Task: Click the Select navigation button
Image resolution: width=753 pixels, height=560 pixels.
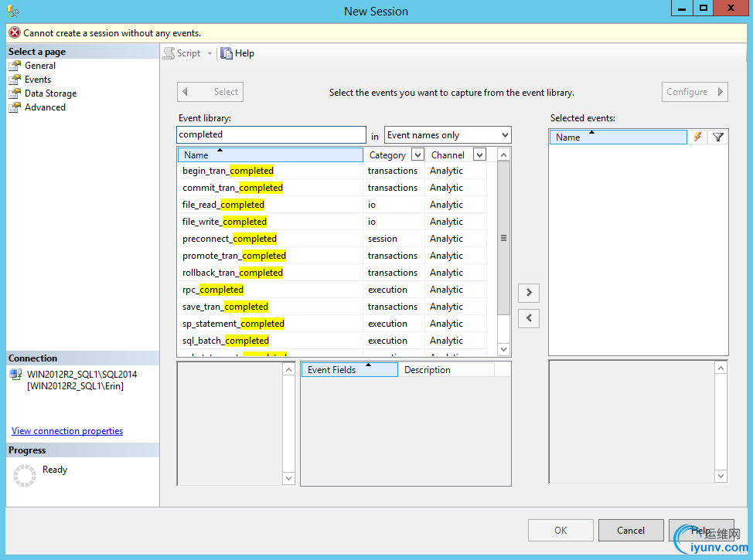Action: (x=210, y=92)
